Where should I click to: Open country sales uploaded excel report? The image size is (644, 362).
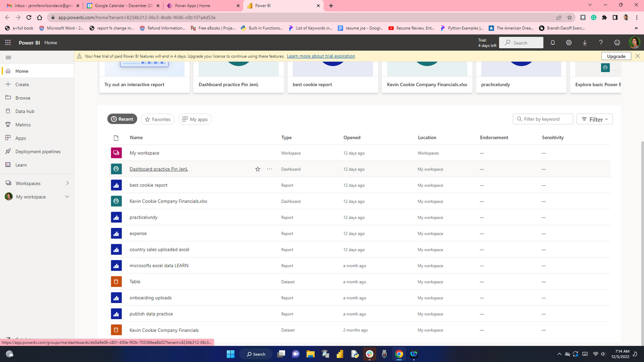click(159, 249)
